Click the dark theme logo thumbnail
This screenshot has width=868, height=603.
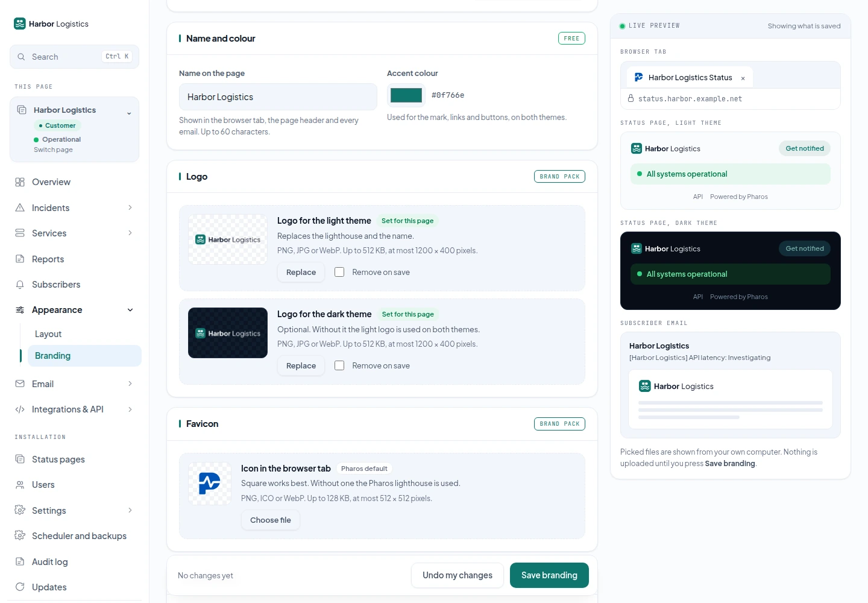coord(228,333)
